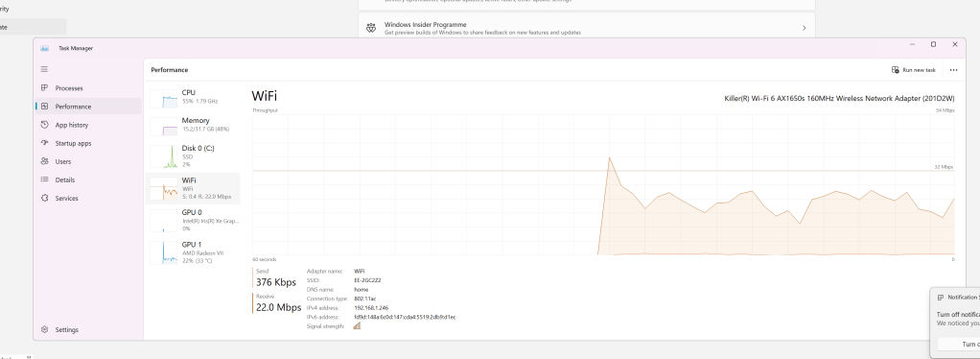Click the signal strength bars icon

pyautogui.click(x=357, y=325)
